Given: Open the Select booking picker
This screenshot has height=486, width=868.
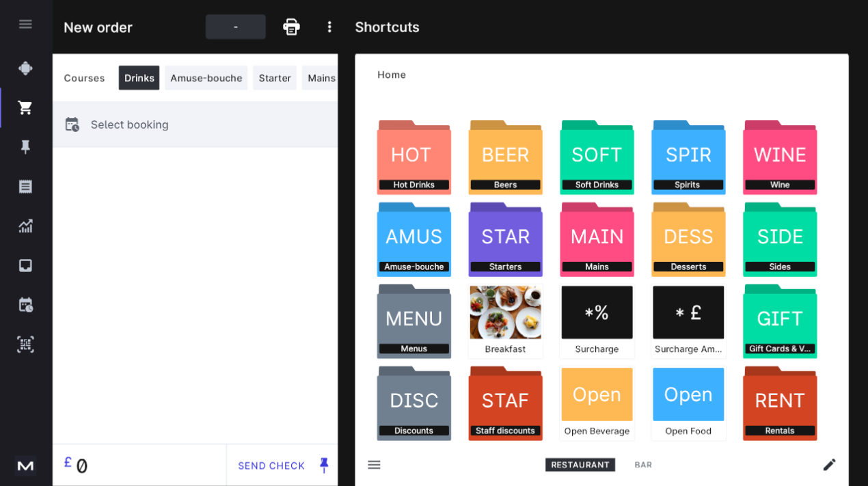Looking at the screenshot, I should [x=128, y=124].
